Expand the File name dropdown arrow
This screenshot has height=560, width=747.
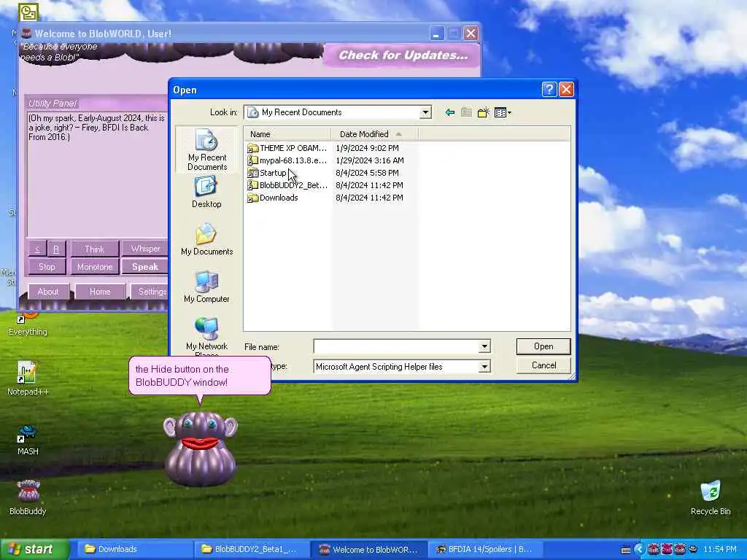(484, 346)
